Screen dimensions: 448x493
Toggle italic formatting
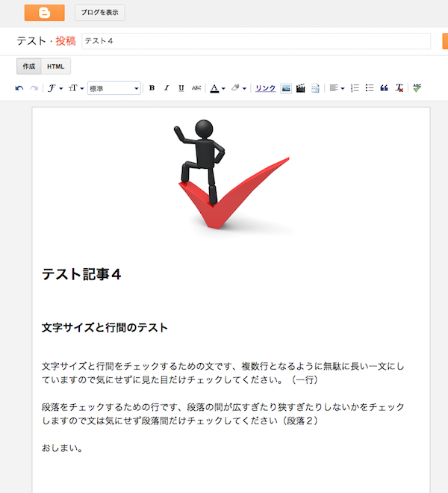[x=167, y=88]
